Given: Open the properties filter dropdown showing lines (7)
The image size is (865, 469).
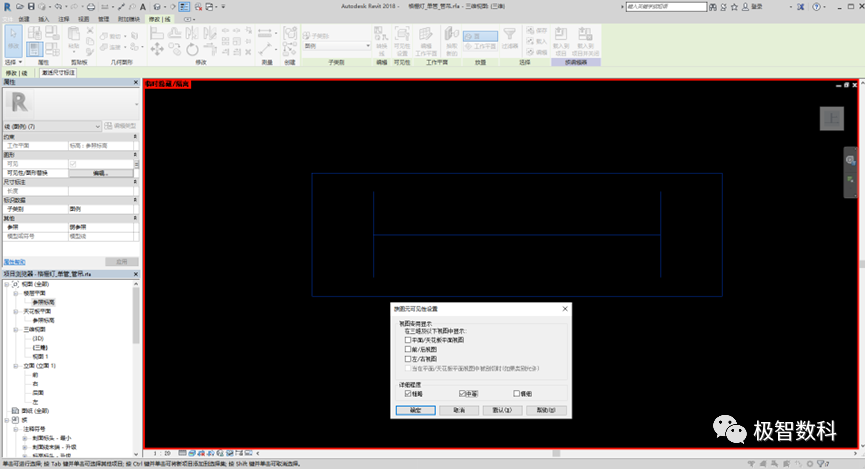Looking at the screenshot, I should coord(52,126).
